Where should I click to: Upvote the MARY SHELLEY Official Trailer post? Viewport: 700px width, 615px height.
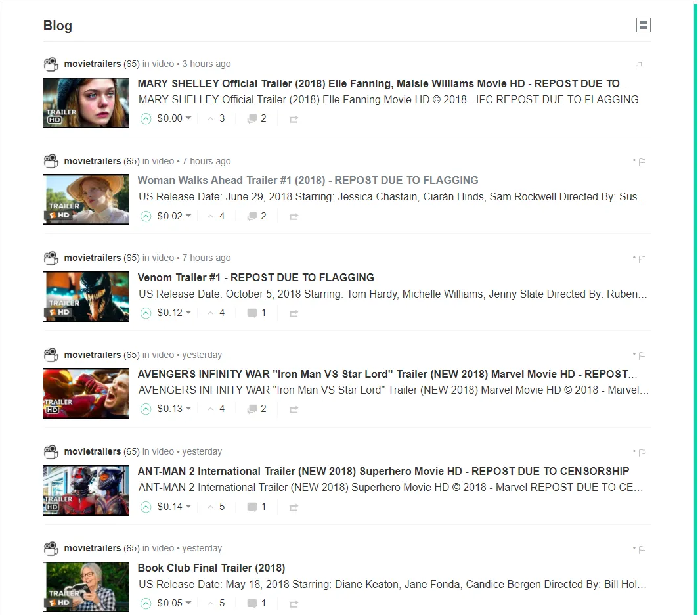coord(146,119)
